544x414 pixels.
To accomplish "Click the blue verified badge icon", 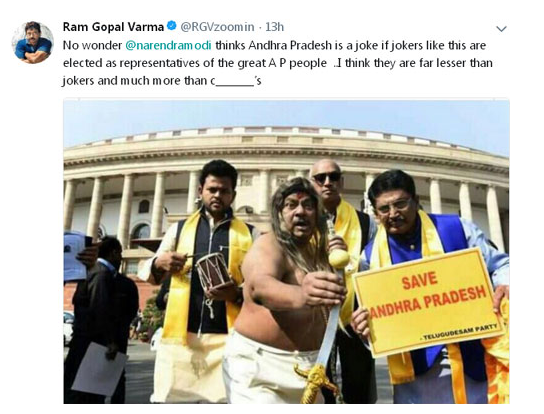I will (x=172, y=26).
